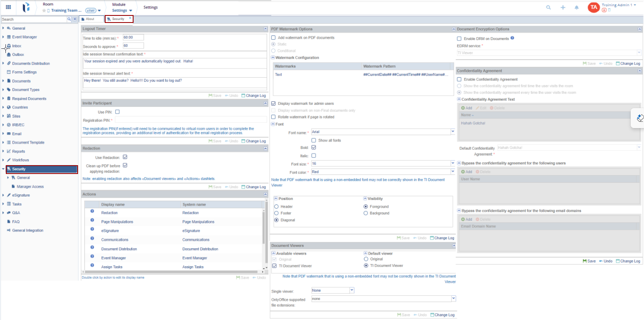Image resolution: width=644 pixels, height=320 pixels.
Task: Open Change Log for Logout Timer
Action: 253,96
